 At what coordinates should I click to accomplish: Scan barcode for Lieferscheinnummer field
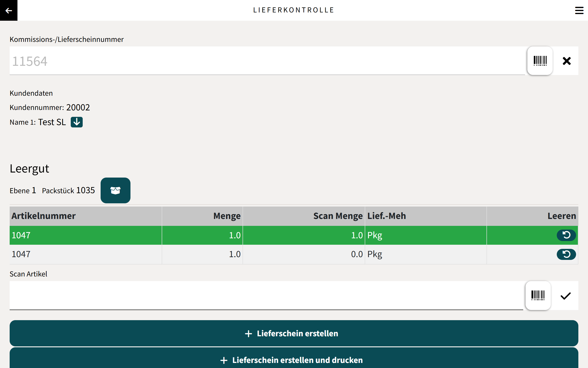click(540, 60)
